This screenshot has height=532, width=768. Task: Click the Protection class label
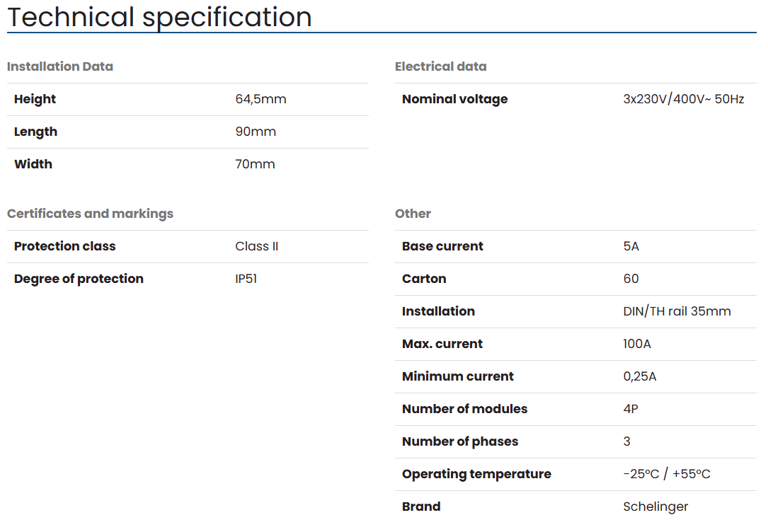click(64, 246)
